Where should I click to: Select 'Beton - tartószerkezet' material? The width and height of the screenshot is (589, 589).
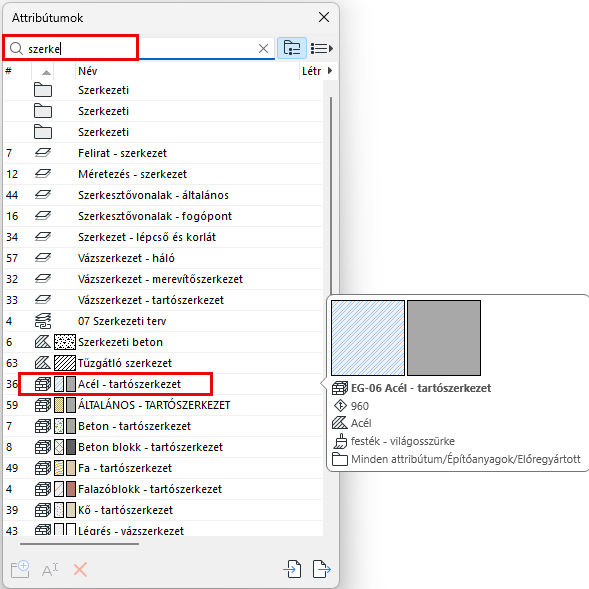(163, 426)
